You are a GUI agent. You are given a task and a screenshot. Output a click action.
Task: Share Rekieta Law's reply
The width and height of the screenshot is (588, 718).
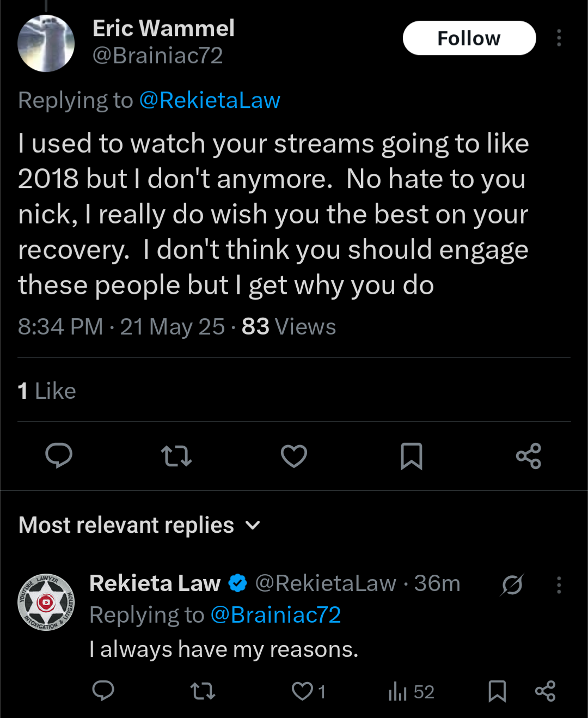(545, 691)
